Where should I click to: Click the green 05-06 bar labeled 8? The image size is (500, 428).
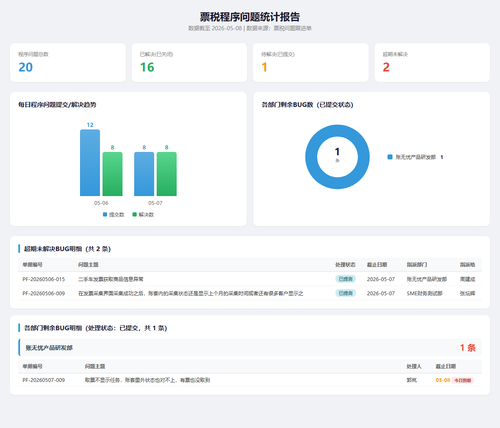tap(112, 174)
